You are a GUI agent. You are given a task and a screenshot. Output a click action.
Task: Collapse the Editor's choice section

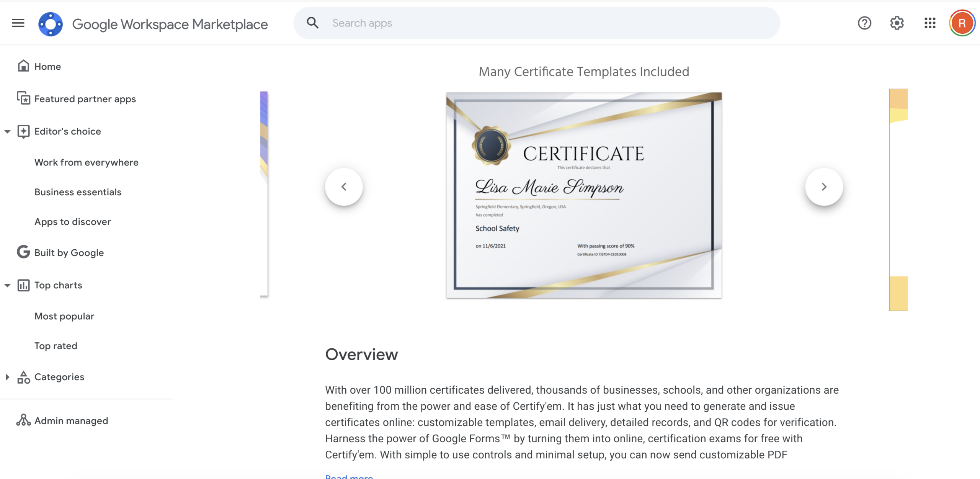tap(7, 131)
